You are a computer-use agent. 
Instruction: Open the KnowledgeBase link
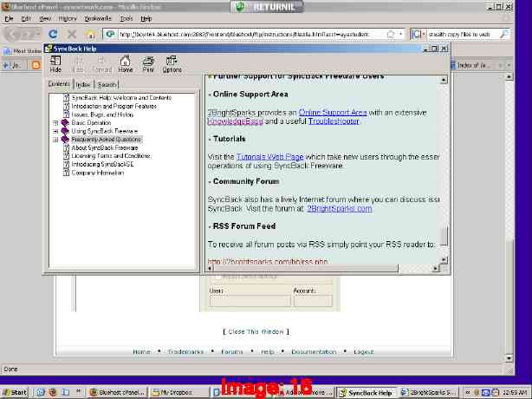point(236,121)
